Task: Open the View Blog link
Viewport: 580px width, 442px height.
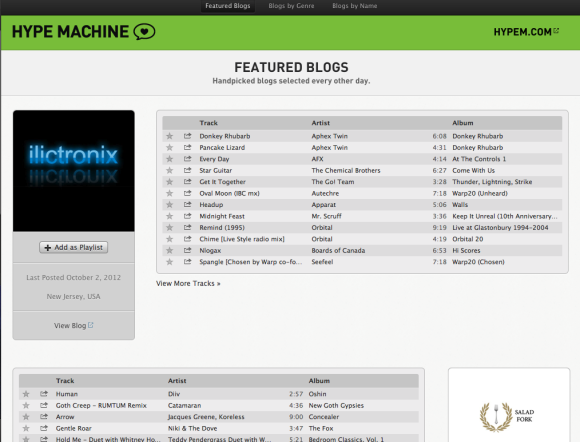Action: 74,325
